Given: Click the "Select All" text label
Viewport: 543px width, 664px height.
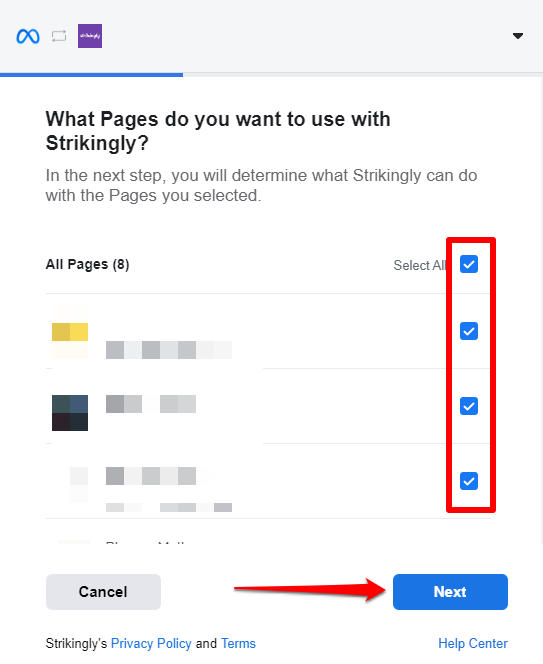Looking at the screenshot, I should pyautogui.click(x=419, y=265).
